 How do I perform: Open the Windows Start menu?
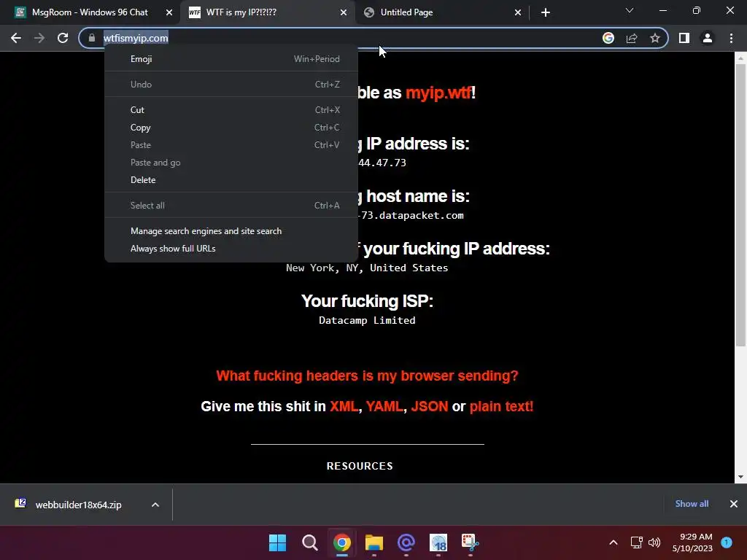coord(277,542)
